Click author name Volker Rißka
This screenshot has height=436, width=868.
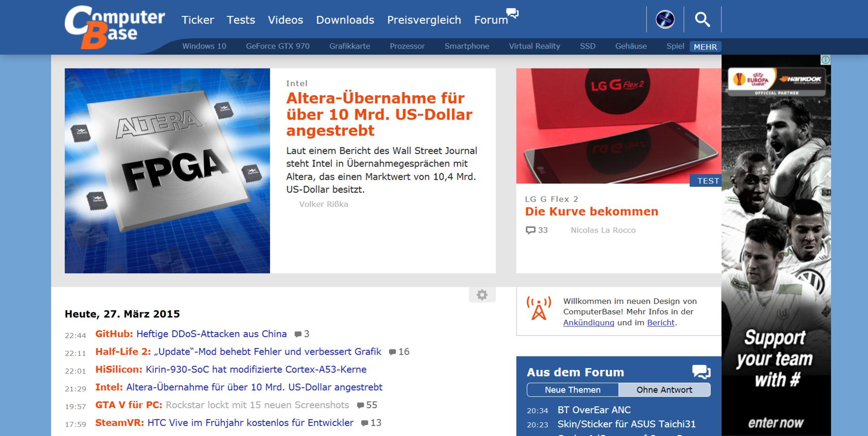coord(324,204)
